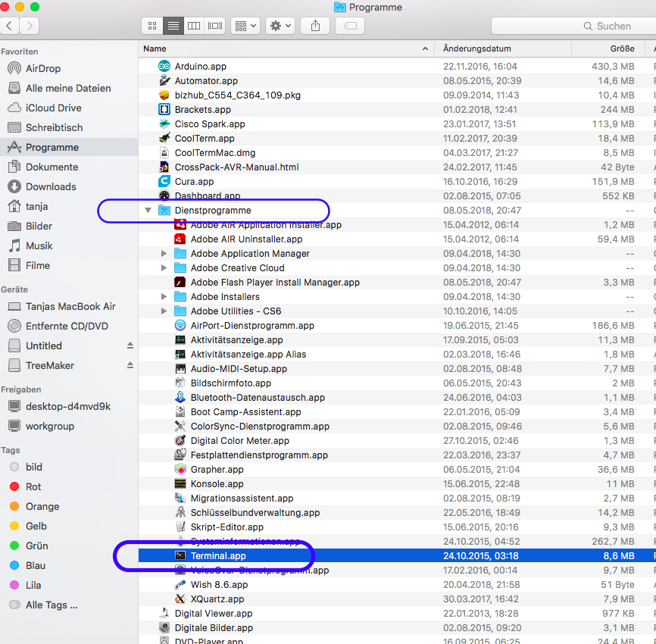656x644 pixels.
Task: Open Alle meine Dateien in sidebar
Action: tap(68, 88)
